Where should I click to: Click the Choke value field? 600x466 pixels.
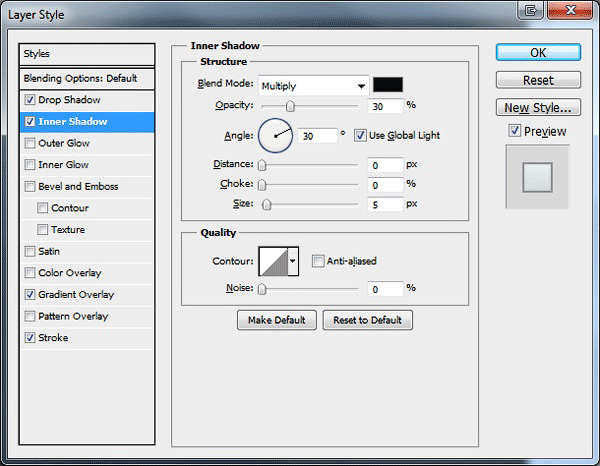coord(385,185)
